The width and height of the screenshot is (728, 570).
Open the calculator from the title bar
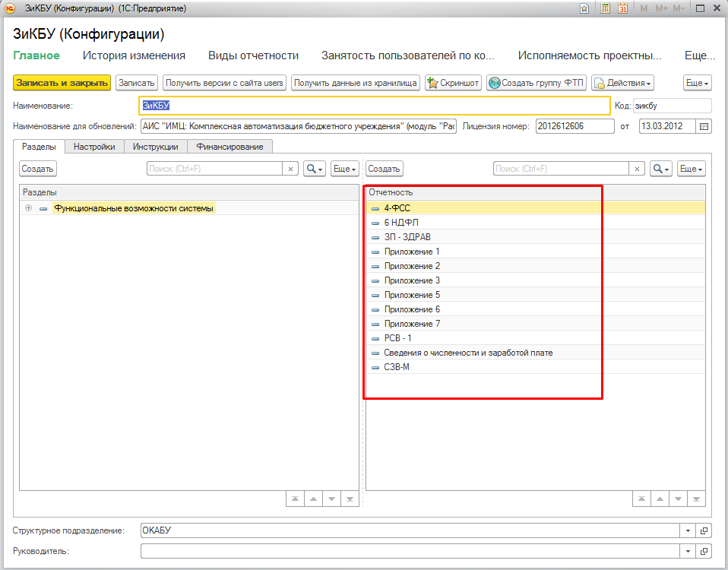606,8
